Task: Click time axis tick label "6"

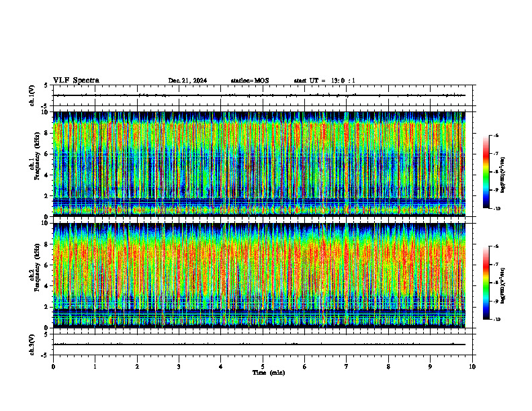Action: (305, 367)
